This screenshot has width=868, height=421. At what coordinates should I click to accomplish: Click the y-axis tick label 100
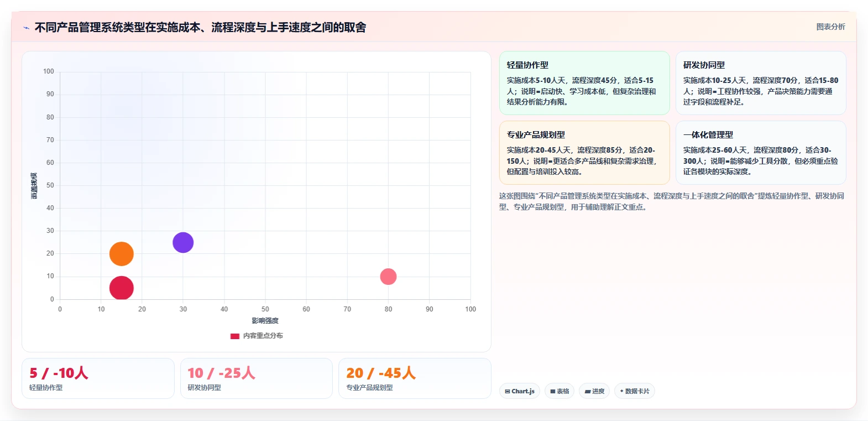coord(49,71)
